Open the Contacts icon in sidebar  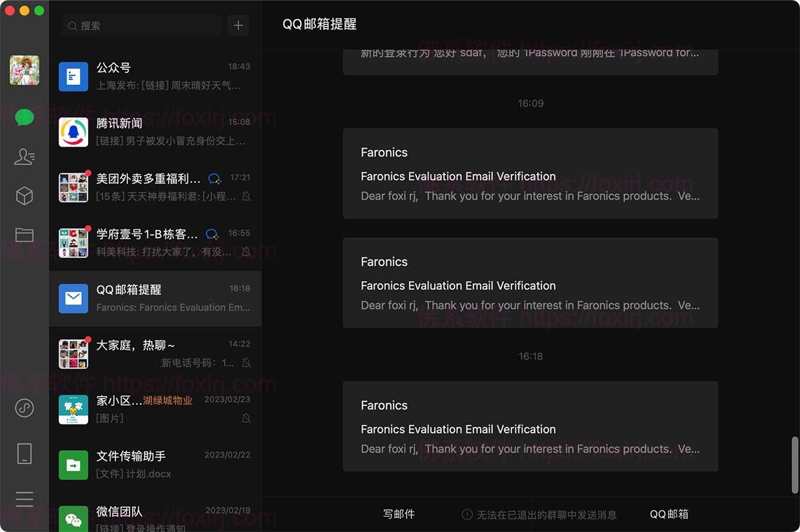coord(25,157)
